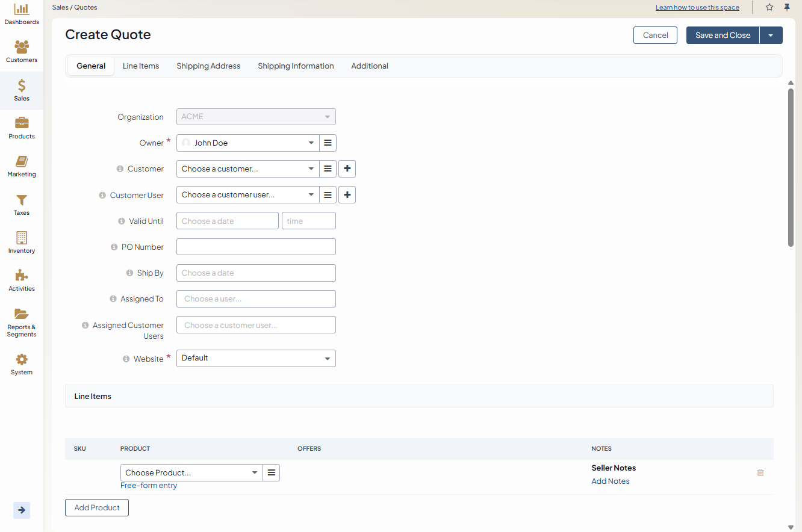Viewport: 802px width, 532px height.
Task: Expand the Choose Product dropdown
Action: [x=191, y=473]
